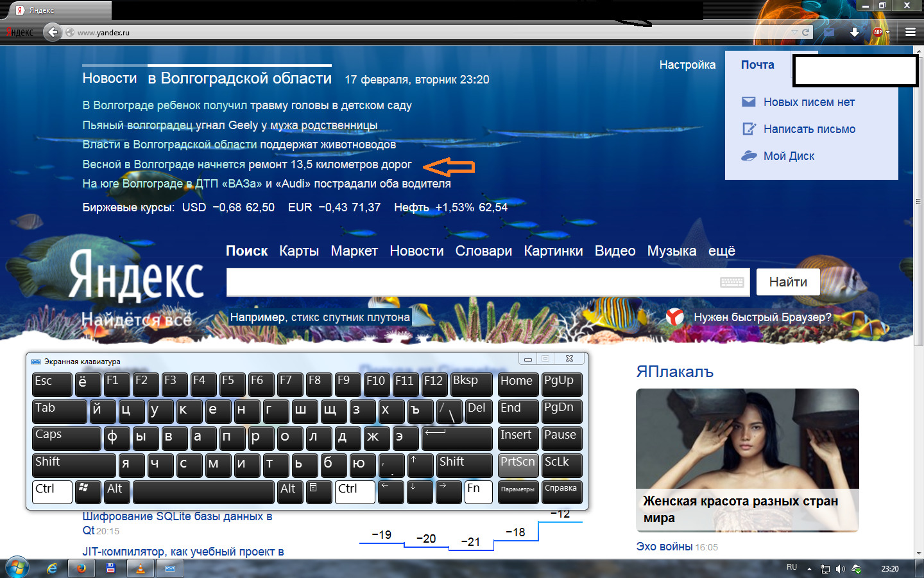The width and height of the screenshot is (924, 578).
Task: Open the Adblock Plus dropdown arrow
Action: click(888, 32)
